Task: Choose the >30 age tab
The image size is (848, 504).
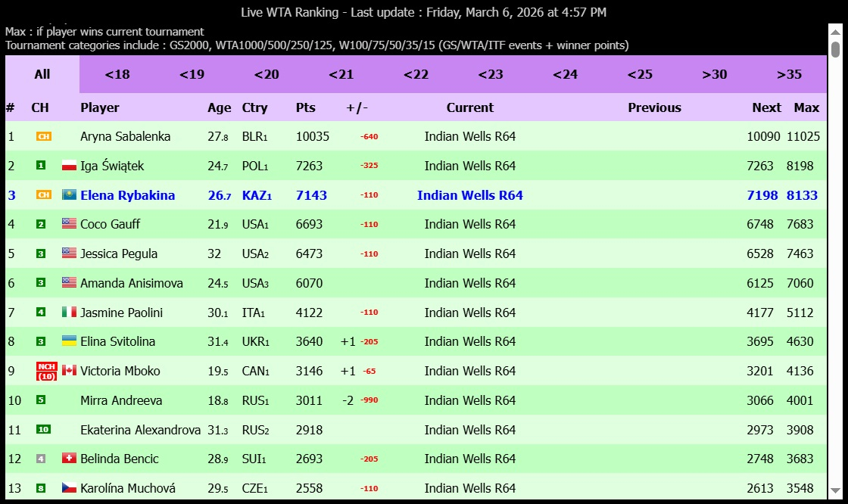Action: (714, 74)
